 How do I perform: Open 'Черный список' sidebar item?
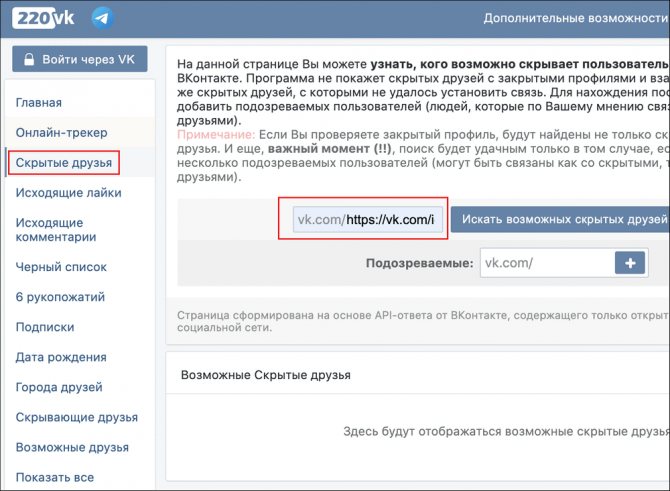(x=61, y=267)
